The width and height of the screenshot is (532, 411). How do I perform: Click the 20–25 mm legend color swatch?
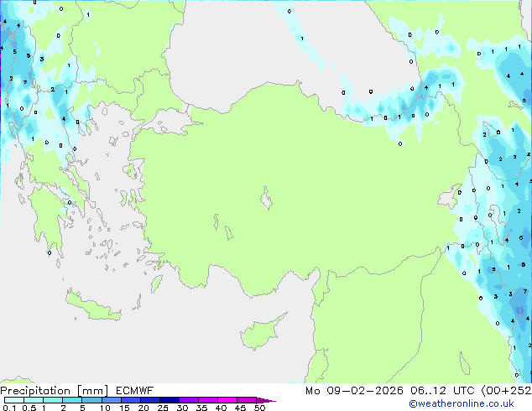click(150, 400)
